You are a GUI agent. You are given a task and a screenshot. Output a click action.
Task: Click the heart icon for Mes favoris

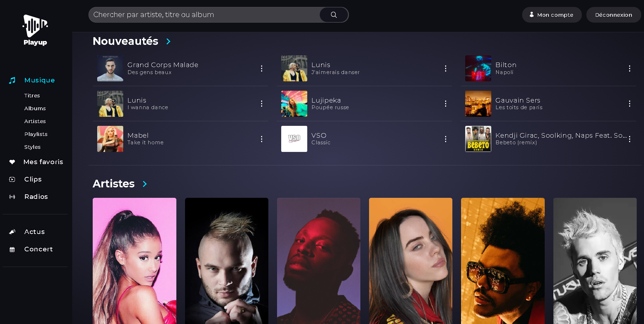point(12,162)
